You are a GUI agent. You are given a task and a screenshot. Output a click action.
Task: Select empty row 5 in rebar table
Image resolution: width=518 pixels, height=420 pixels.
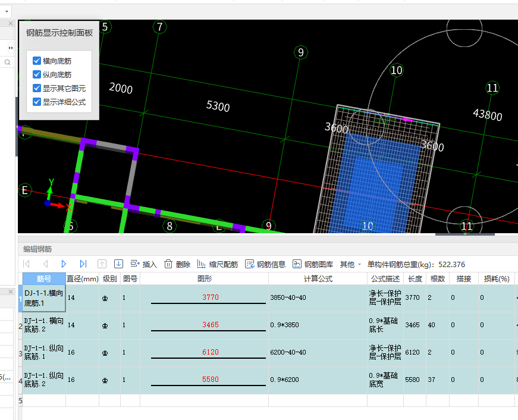(x=268, y=400)
